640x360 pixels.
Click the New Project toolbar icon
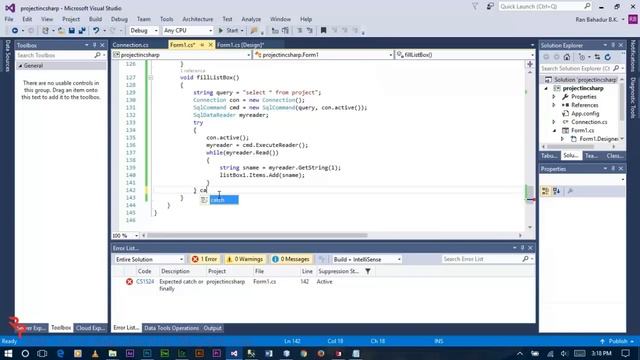pos(45,31)
